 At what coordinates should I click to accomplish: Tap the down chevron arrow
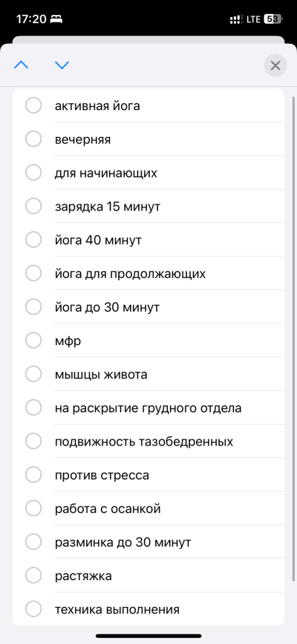point(62,65)
